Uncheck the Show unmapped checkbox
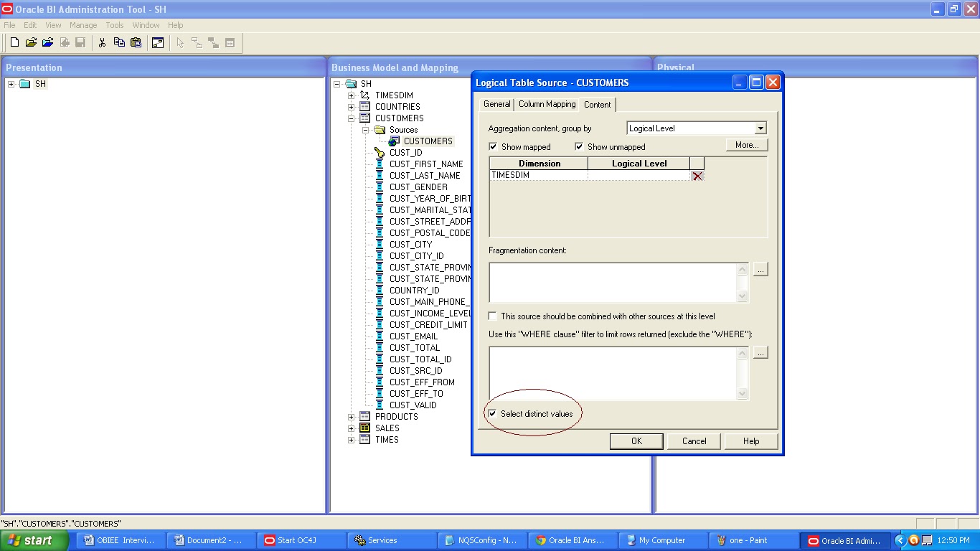The width and height of the screenshot is (980, 551). (579, 147)
